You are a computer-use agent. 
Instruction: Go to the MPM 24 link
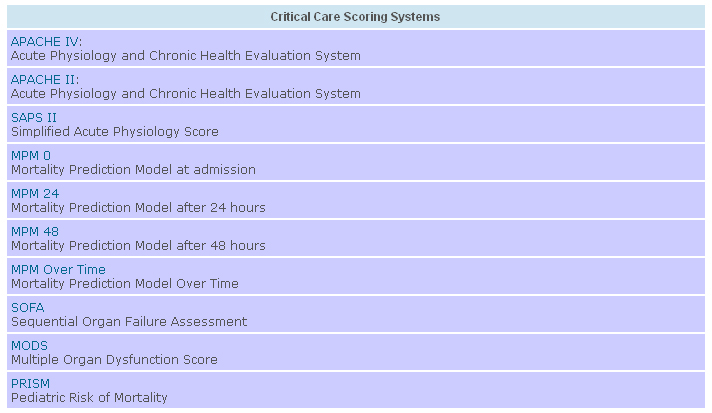[x=35, y=194]
